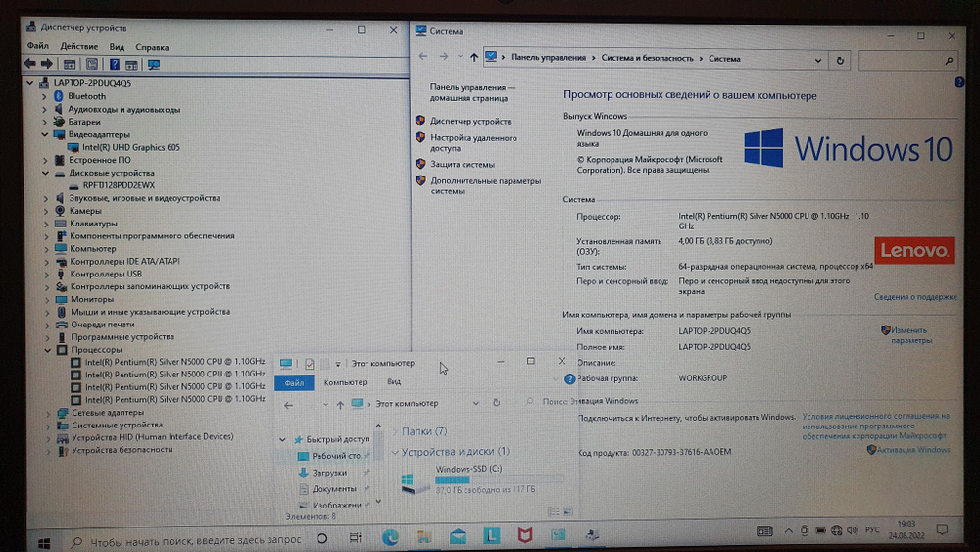This screenshot has height=552, width=980.
Task: Expand the Аудиовходы и аудиовыходы category
Action: (x=44, y=110)
